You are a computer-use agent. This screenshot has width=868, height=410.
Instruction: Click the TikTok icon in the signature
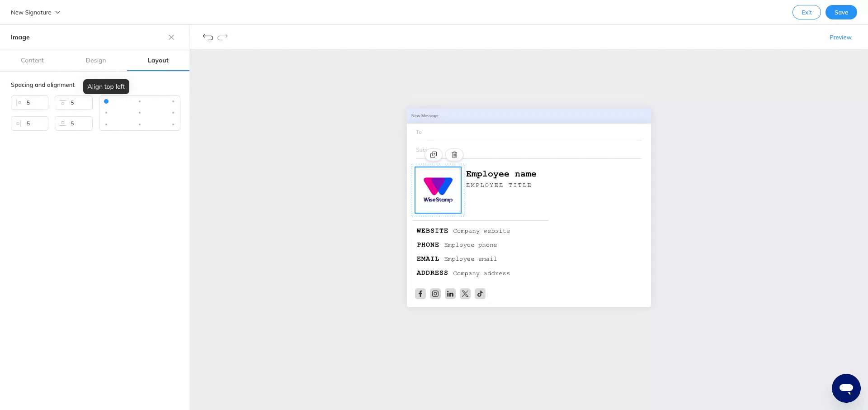coord(480,294)
